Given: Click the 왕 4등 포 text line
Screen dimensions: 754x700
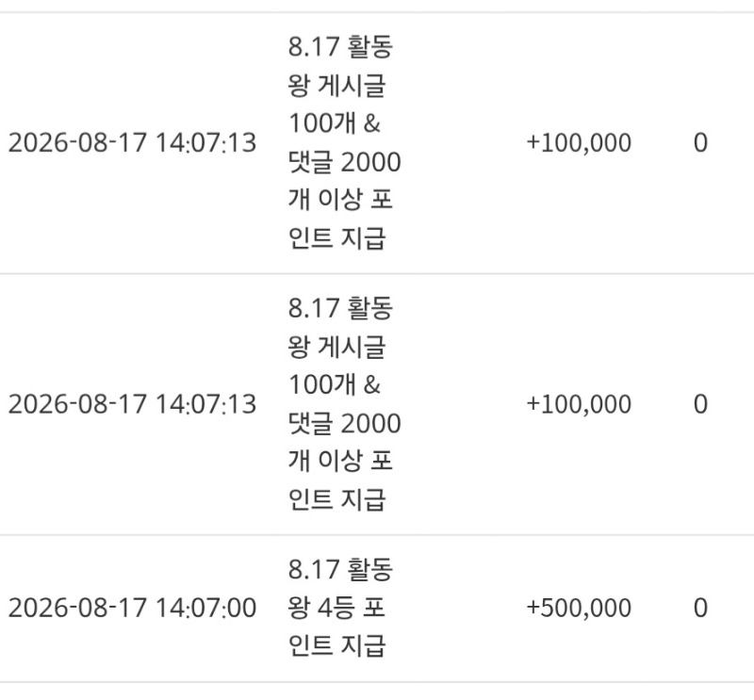Looking at the screenshot, I should point(336,608).
